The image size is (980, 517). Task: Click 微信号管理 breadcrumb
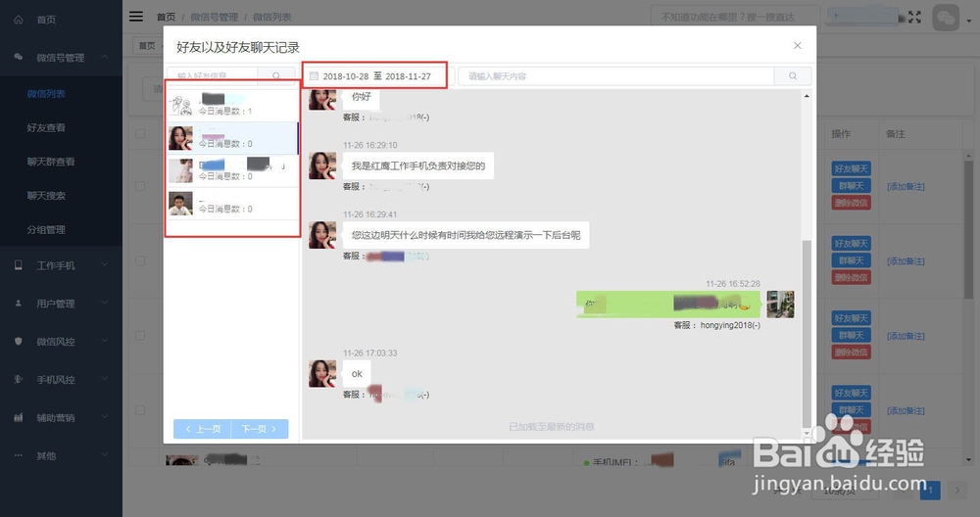(215, 17)
